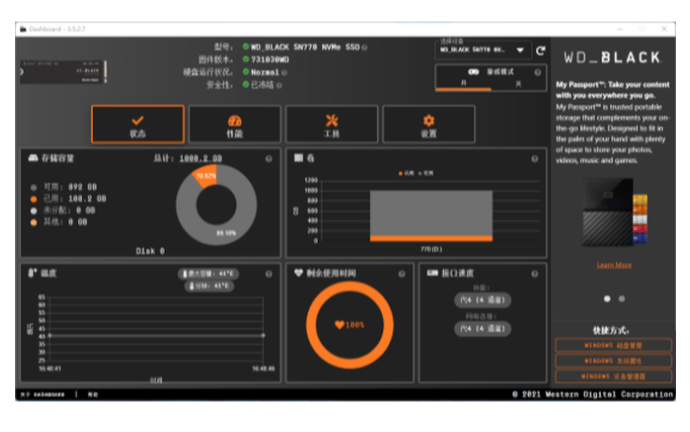The image size is (690, 432).
Task: Click the gamepad icon in gaming mode box
Action: pos(473,72)
